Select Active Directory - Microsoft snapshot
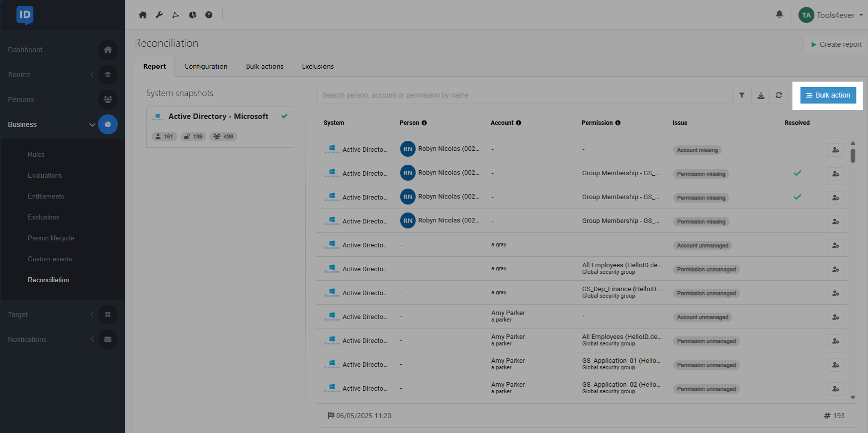The height and width of the screenshot is (433, 868). coord(220,127)
